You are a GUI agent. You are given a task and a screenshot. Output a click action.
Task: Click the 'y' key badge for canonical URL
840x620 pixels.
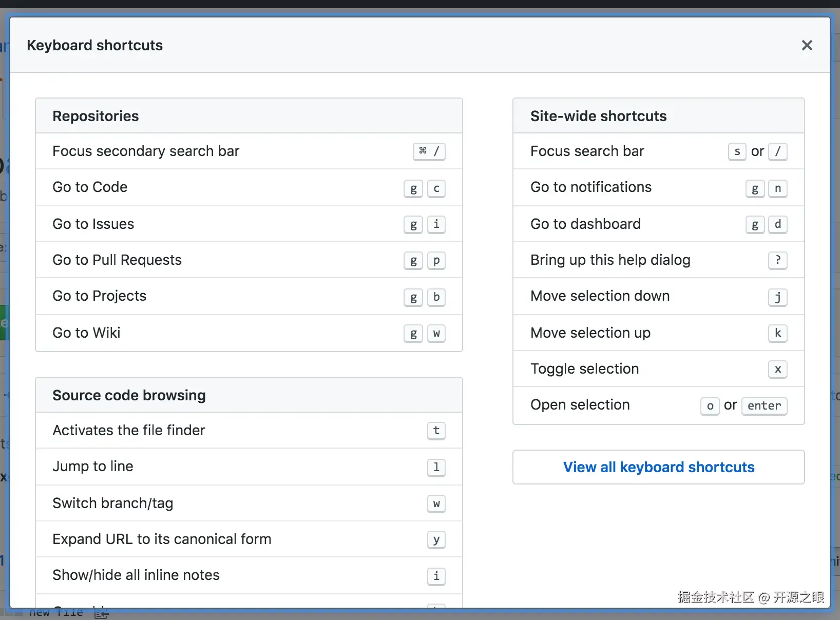436,539
